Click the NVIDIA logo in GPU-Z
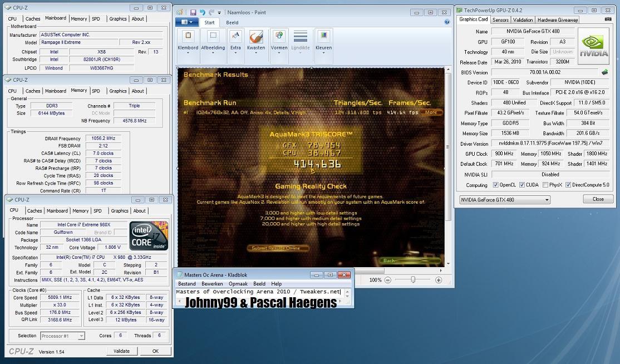This screenshot has width=620, height=364. [x=593, y=47]
